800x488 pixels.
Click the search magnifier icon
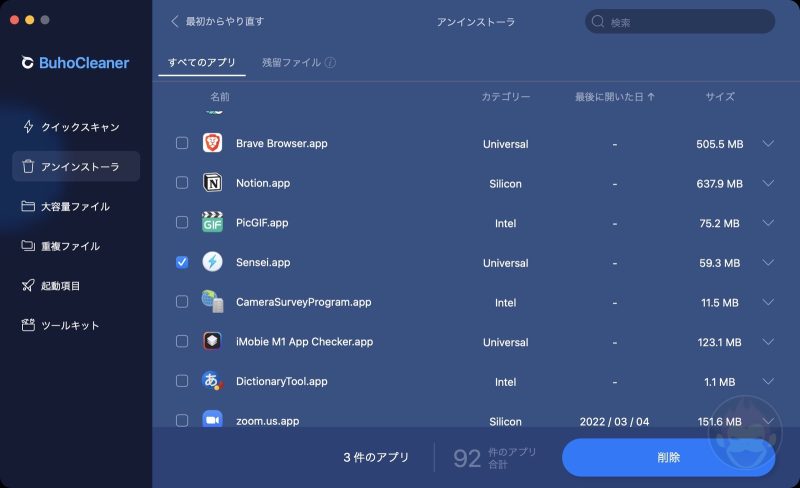597,22
